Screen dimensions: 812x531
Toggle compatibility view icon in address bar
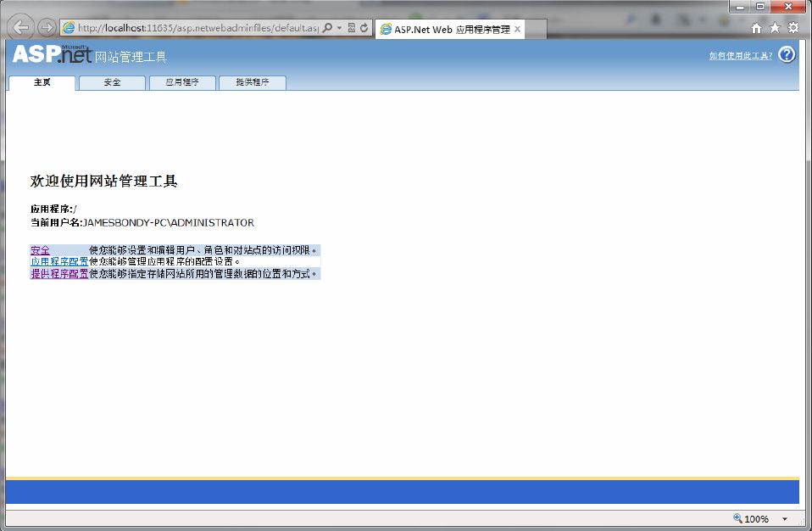click(352, 28)
